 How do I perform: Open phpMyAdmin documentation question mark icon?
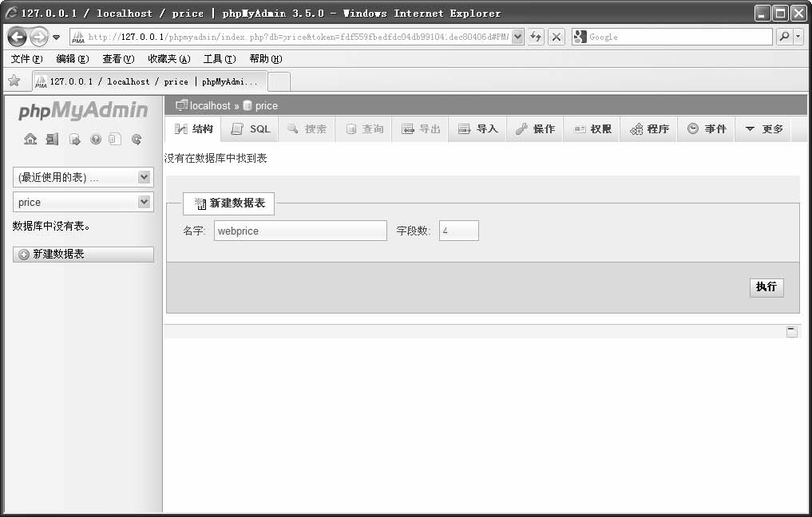pyautogui.click(x=96, y=139)
